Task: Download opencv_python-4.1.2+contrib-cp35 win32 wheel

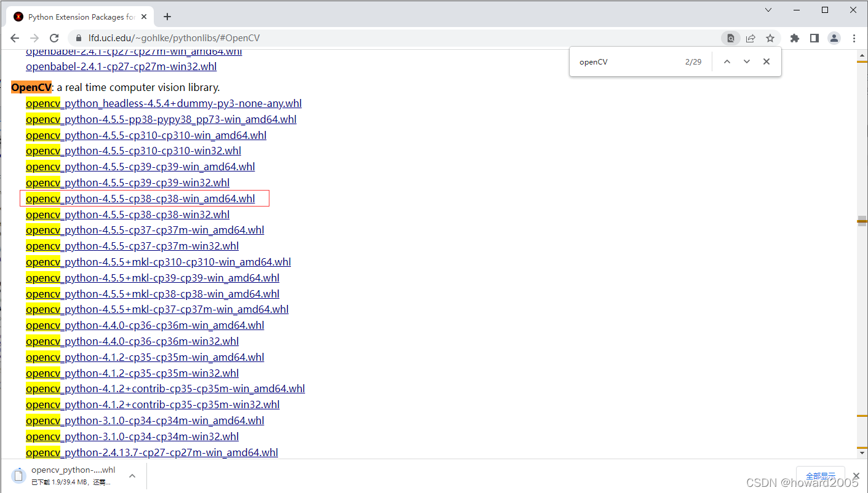Action: pos(153,404)
